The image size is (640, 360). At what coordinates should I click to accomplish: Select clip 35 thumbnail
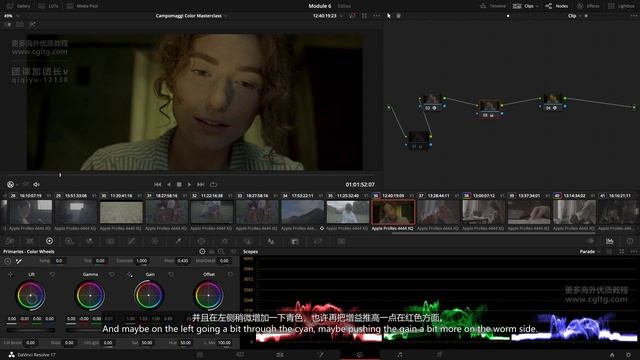[348, 212]
